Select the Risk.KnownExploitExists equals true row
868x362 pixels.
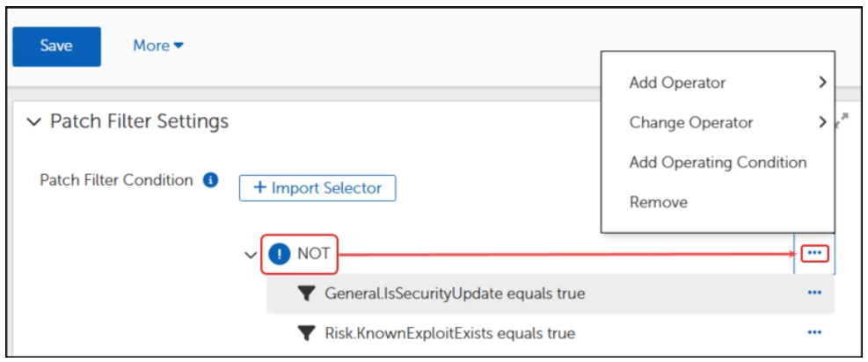(449, 333)
